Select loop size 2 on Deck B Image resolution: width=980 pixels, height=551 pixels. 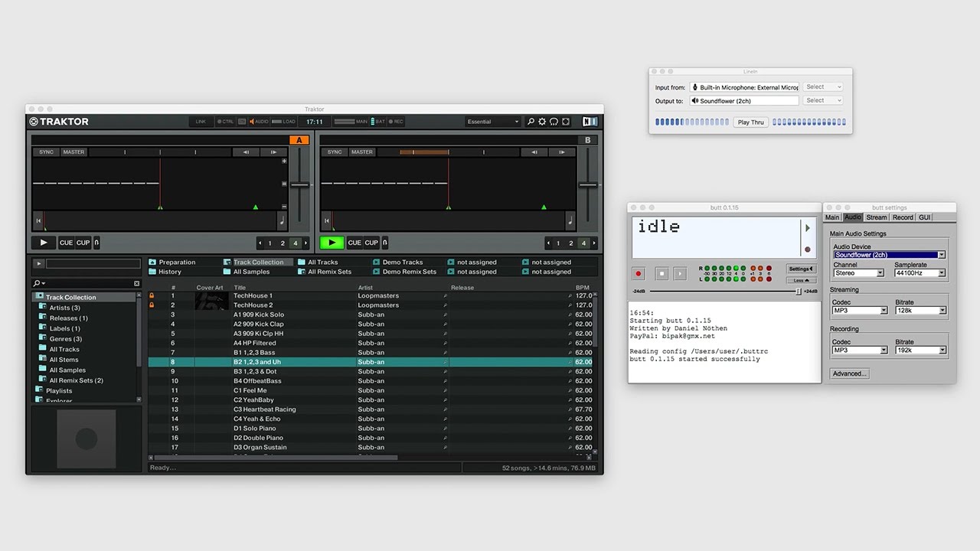click(x=570, y=243)
